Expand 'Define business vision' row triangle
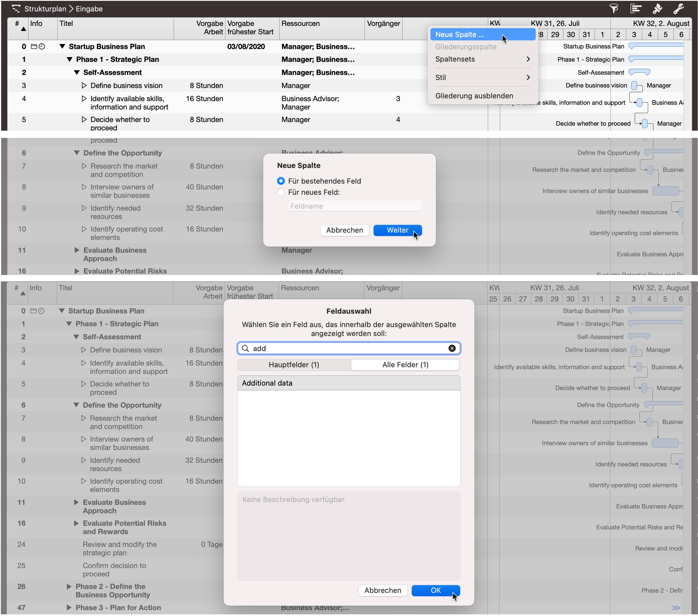Screen dimensions: 698x616 pos(84,86)
